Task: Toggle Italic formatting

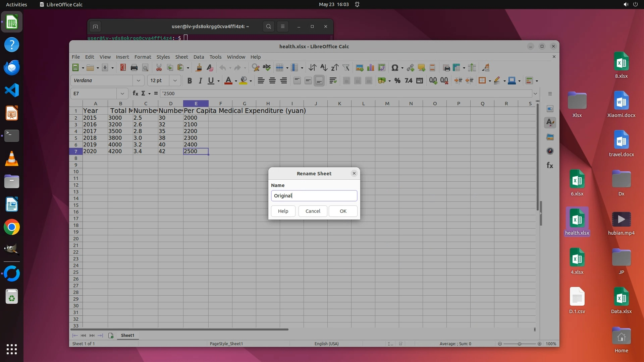Action: click(200, 80)
